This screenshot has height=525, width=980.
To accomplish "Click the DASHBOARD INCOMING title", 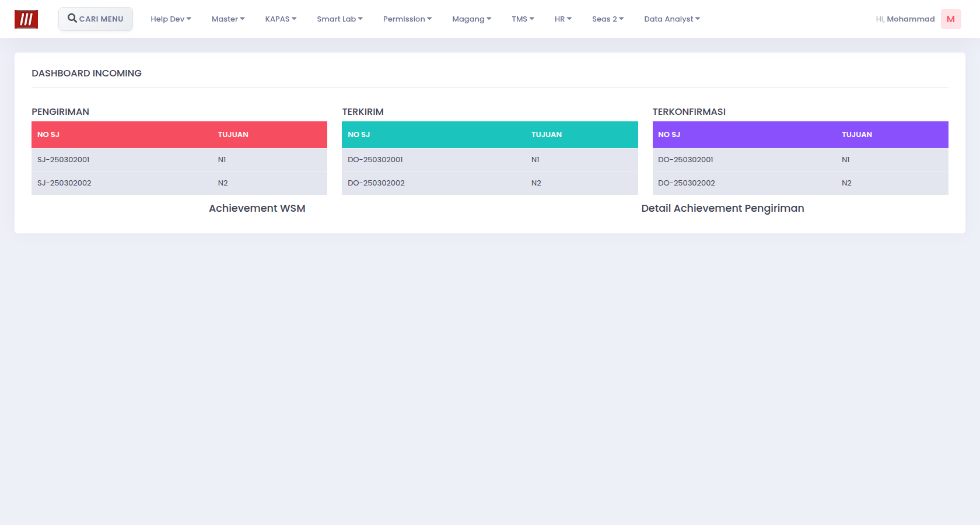I will click(x=86, y=73).
